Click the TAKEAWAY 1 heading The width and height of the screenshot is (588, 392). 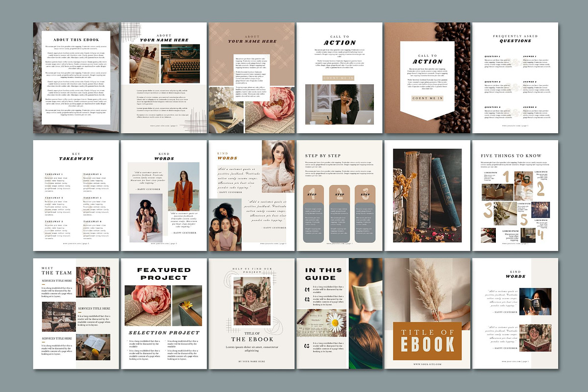click(x=53, y=174)
